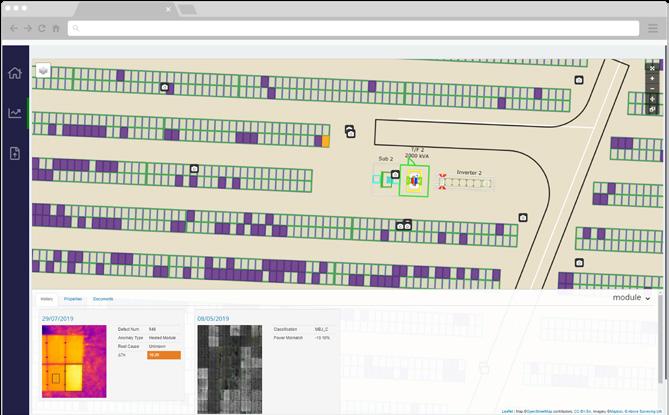Zoom in with the map plus button
The height and width of the screenshot is (415, 669).
[x=652, y=78]
